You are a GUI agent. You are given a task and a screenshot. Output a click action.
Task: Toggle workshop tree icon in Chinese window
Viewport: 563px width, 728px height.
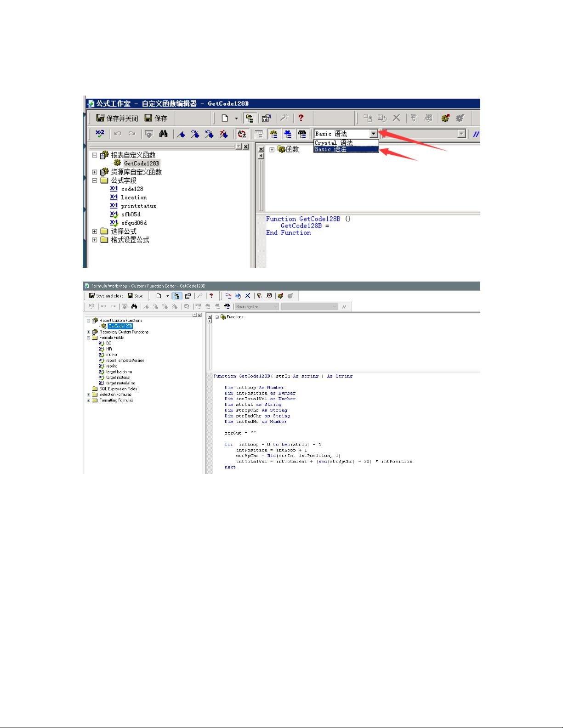(250, 119)
